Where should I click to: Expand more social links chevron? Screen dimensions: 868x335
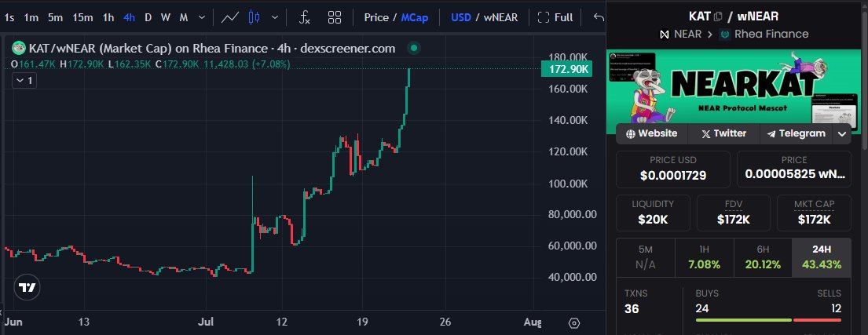842,134
